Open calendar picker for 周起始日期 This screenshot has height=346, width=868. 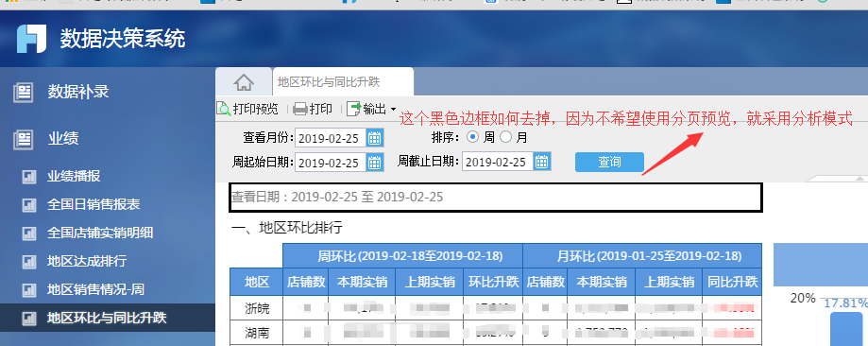tap(375, 163)
